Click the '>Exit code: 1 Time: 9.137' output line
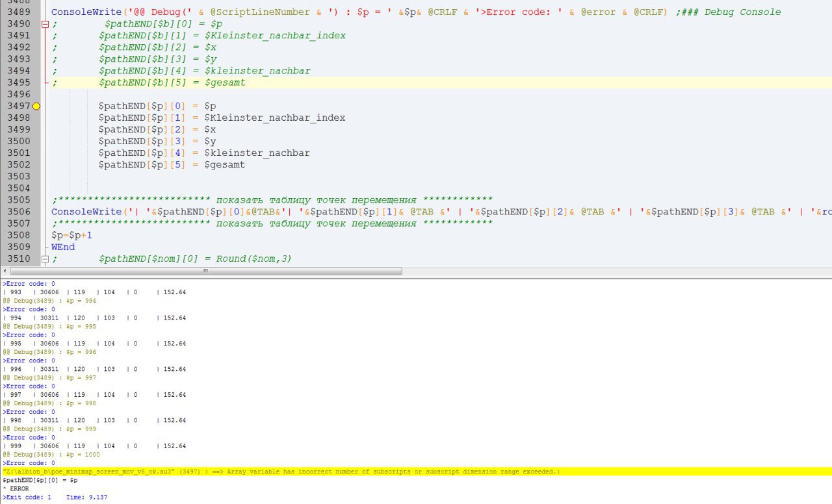832x504 pixels. click(55, 497)
